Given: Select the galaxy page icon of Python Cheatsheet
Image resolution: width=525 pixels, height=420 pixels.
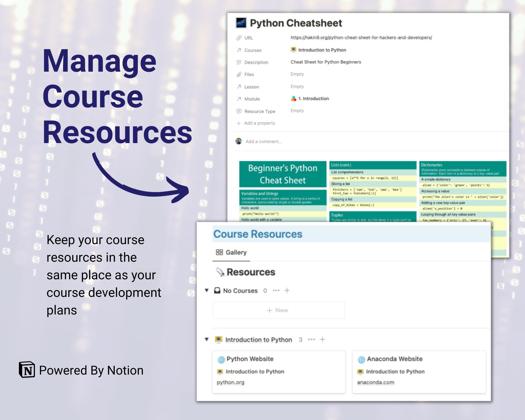Looking at the screenshot, I should point(242,23).
